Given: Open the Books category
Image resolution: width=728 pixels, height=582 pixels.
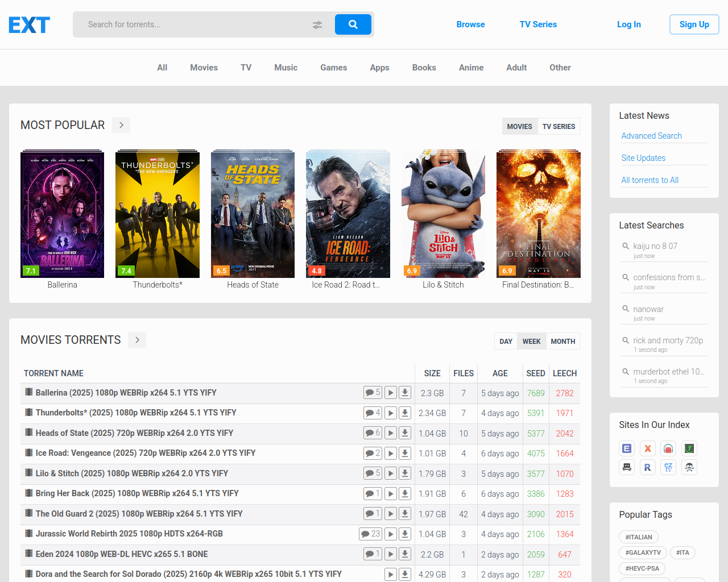Looking at the screenshot, I should (424, 68).
